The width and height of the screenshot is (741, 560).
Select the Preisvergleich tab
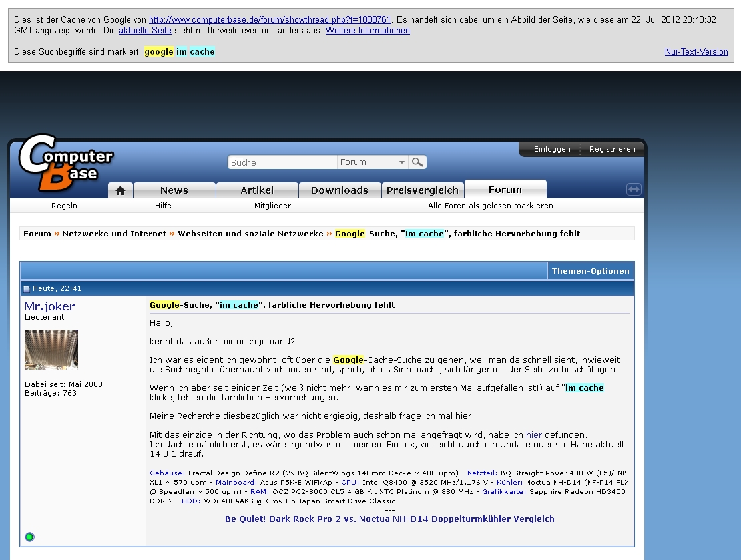(x=423, y=190)
